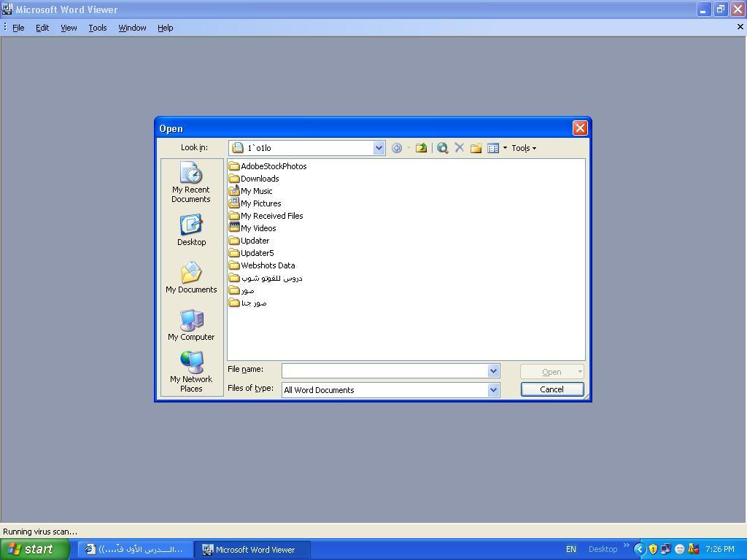Go back using the Back arrow icon
The height and width of the screenshot is (560, 747).
(396, 148)
